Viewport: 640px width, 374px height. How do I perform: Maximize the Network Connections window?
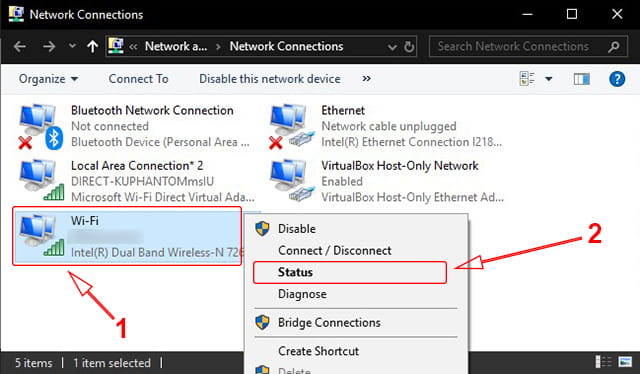(572, 14)
